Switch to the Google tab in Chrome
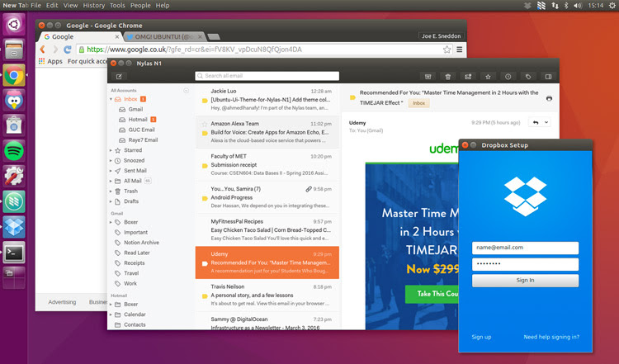The height and width of the screenshot is (364, 619). pos(81,36)
